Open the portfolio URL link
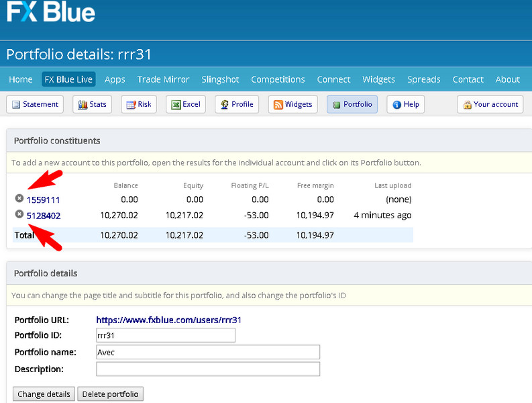 click(168, 320)
